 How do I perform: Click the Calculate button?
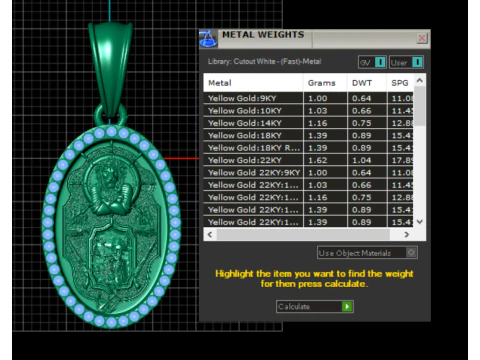(x=315, y=306)
